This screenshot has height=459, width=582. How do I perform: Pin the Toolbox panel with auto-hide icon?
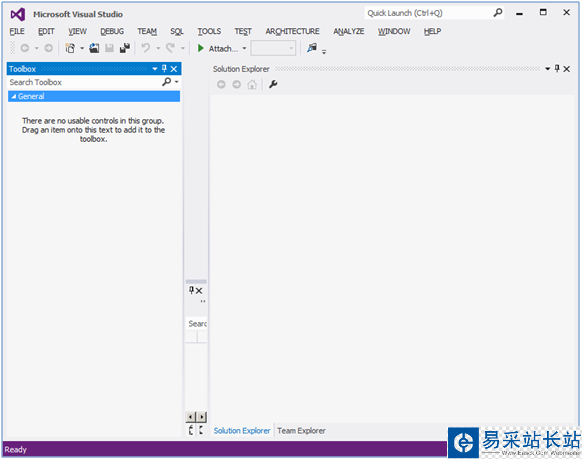point(164,69)
